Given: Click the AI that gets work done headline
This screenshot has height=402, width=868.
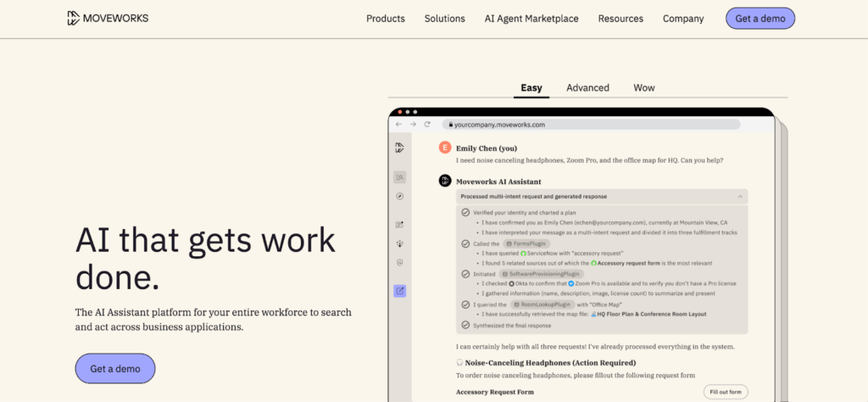Looking at the screenshot, I should point(205,259).
